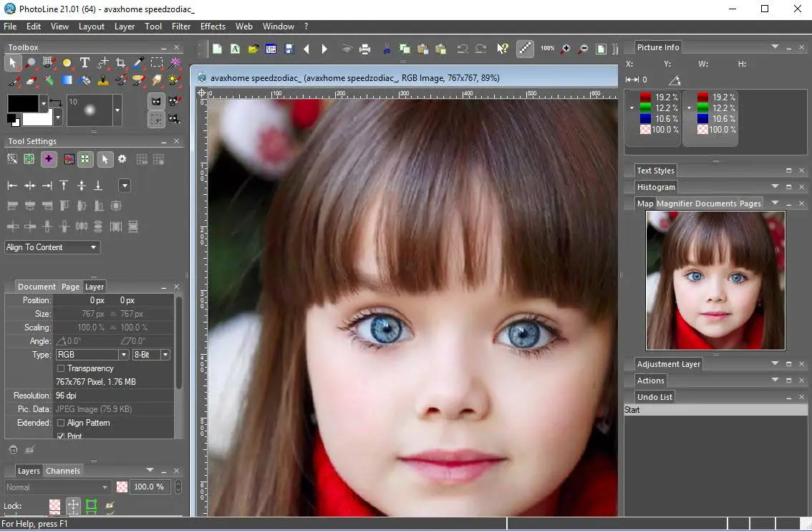Select the Text tool (T icon)
This screenshot has width=812, height=531.
85,63
